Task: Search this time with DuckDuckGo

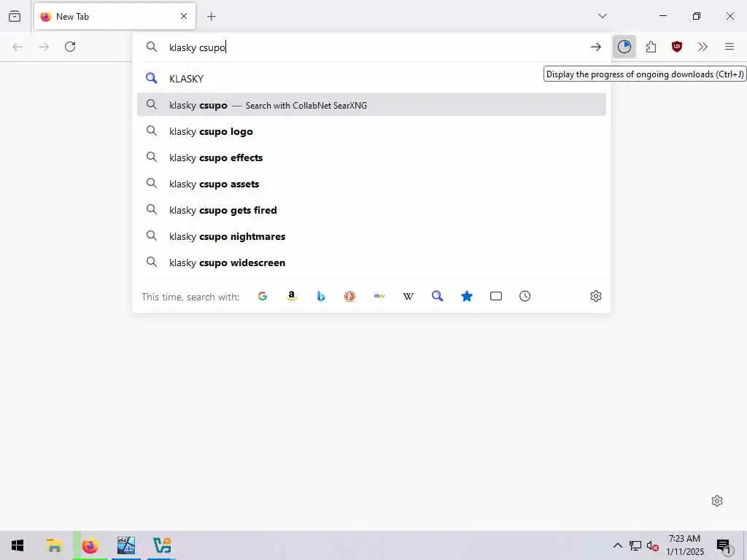Action: 349,296
